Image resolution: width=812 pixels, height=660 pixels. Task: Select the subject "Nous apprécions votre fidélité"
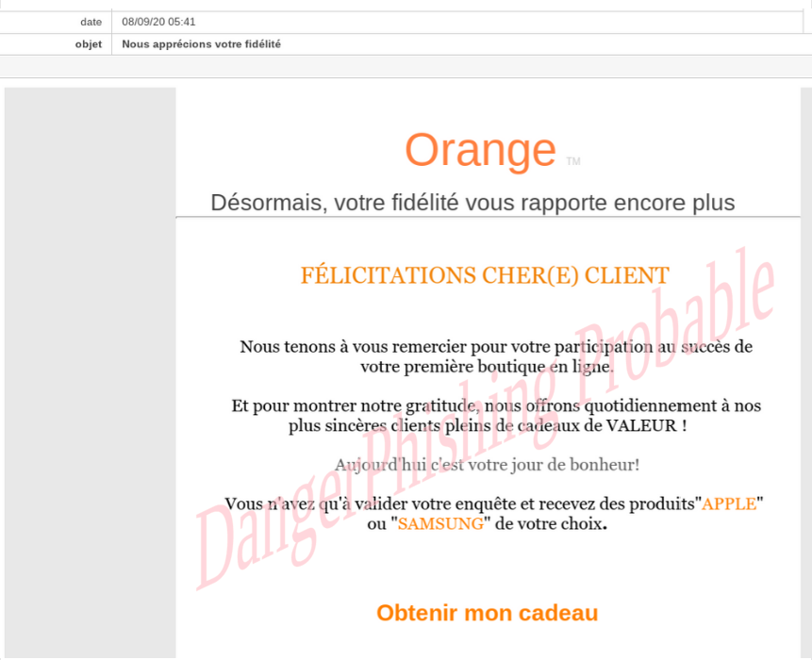[202, 44]
